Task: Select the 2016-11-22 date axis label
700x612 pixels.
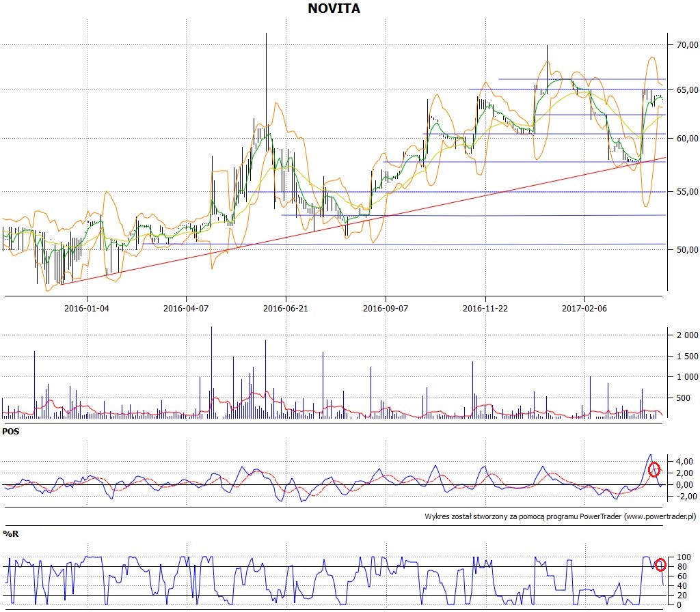Action: (x=485, y=308)
